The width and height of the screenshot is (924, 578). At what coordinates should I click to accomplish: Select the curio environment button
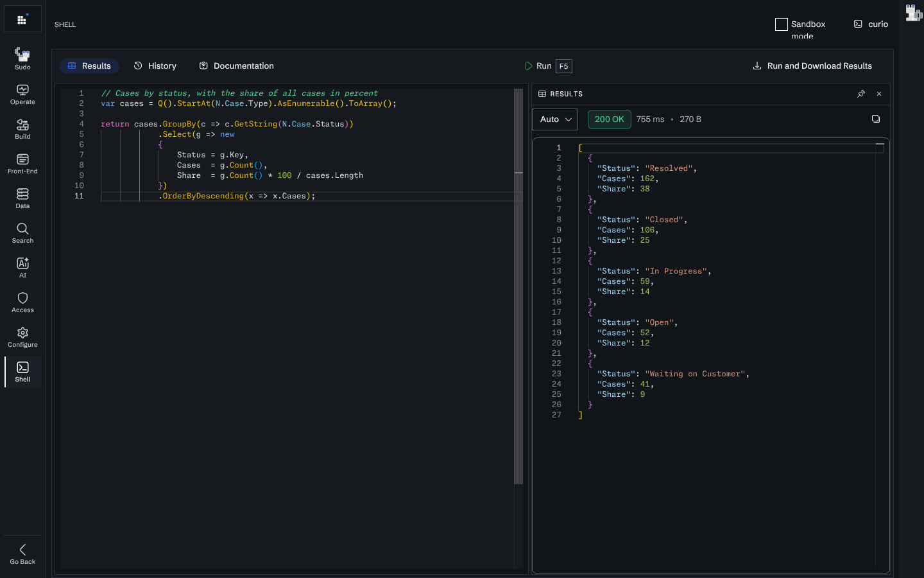coord(871,24)
